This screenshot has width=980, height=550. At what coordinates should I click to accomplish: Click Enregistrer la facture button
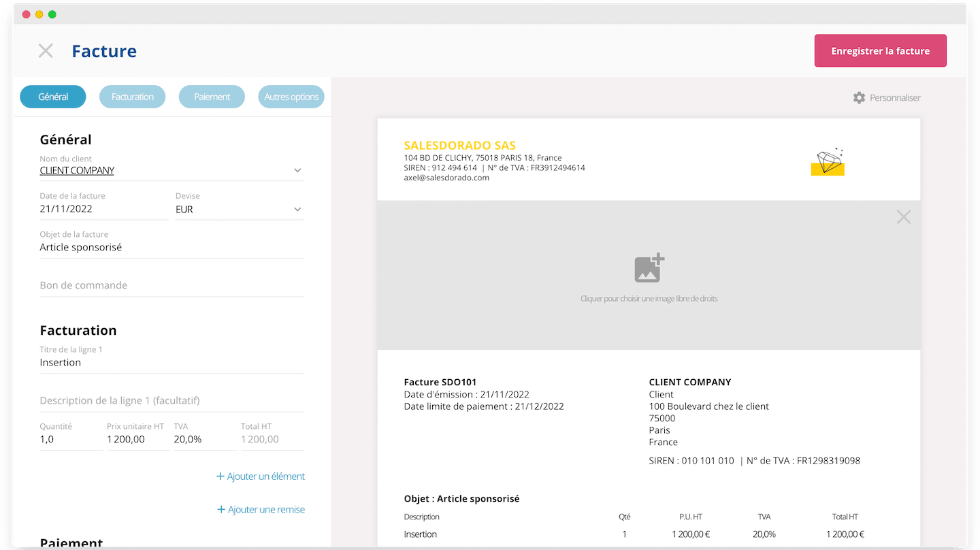[880, 51]
